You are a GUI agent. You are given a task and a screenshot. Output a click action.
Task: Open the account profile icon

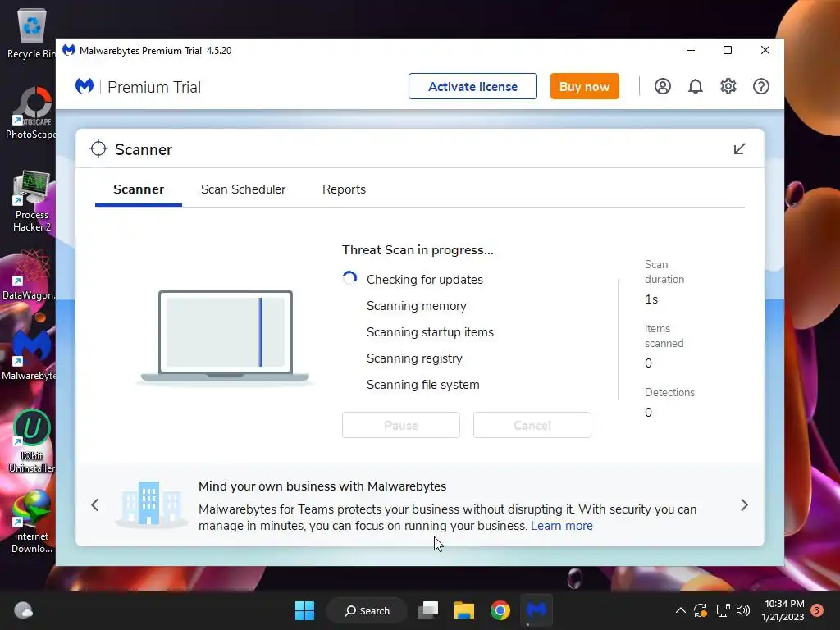(662, 86)
